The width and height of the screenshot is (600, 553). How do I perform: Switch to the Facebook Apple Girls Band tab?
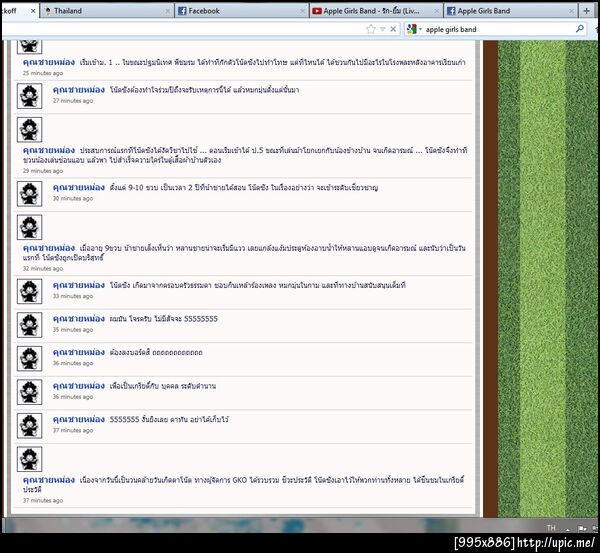[x=511, y=11]
